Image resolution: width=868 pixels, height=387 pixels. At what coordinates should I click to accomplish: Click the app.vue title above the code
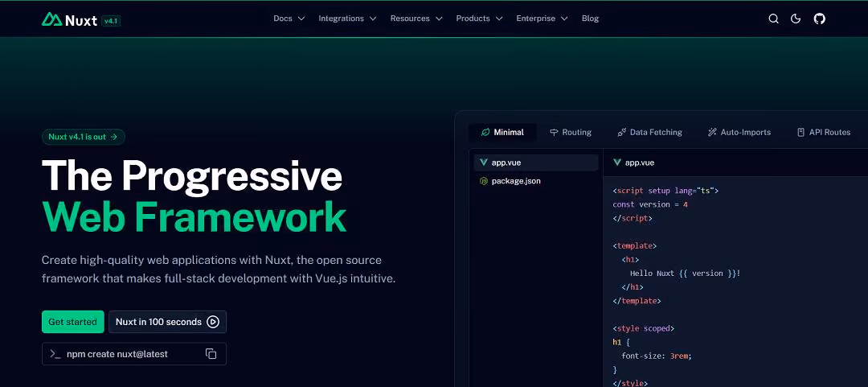(x=640, y=163)
